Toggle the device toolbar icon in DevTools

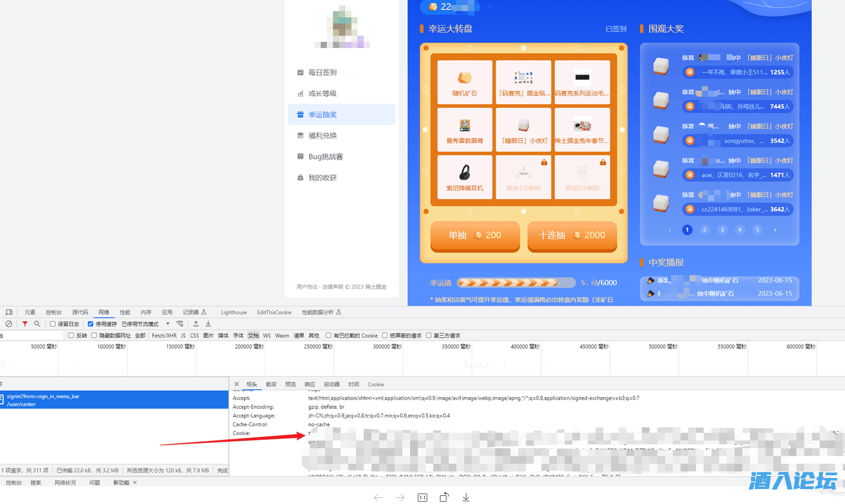[x=9, y=312]
